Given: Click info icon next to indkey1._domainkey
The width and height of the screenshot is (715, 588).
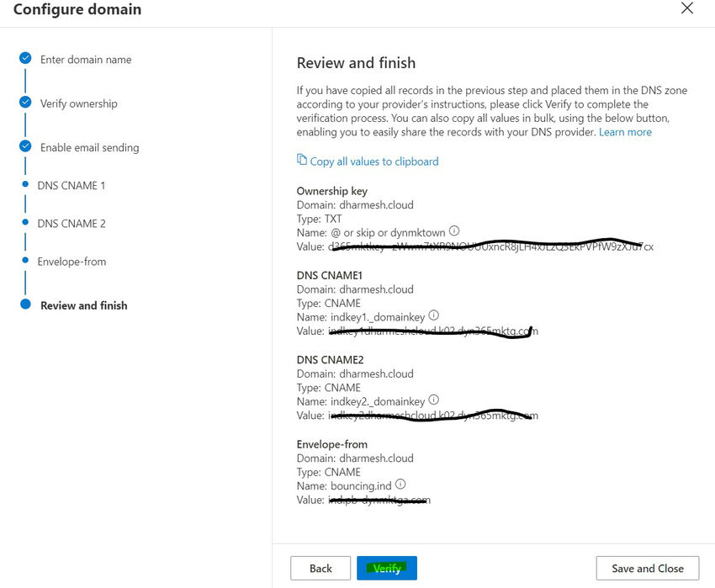Looking at the screenshot, I should (x=434, y=315).
